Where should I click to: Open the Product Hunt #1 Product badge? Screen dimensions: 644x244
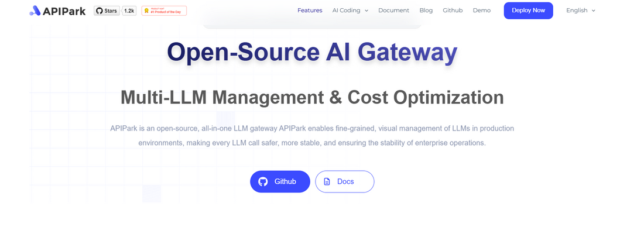point(164,11)
